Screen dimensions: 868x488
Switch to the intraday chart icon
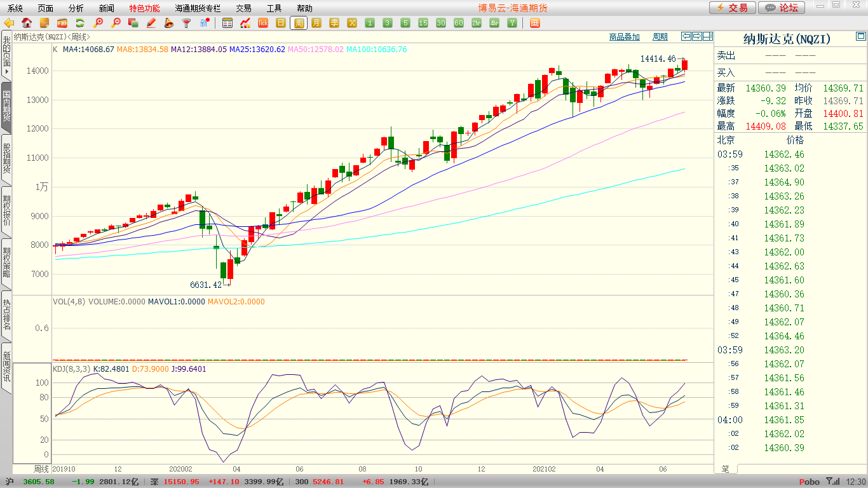click(x=245, y=23)
